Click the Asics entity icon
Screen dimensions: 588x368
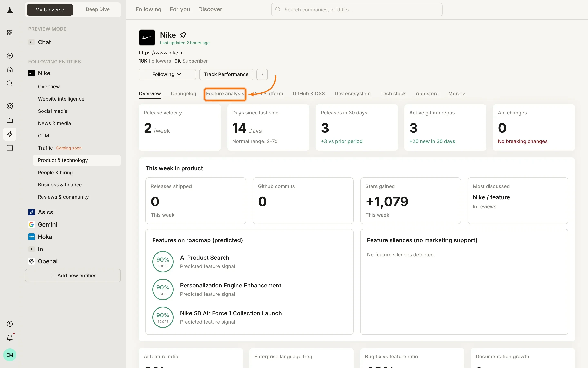31,212
